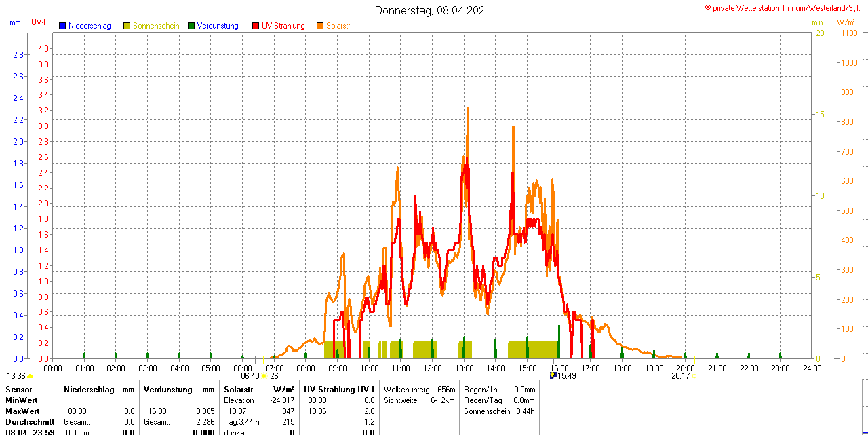Click the Verdunstung column header in table
868x435 pixels.
click(168, 390)
